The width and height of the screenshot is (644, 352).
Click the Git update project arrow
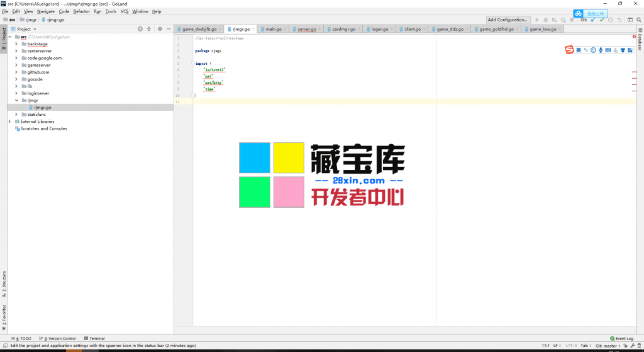[593, 20]
